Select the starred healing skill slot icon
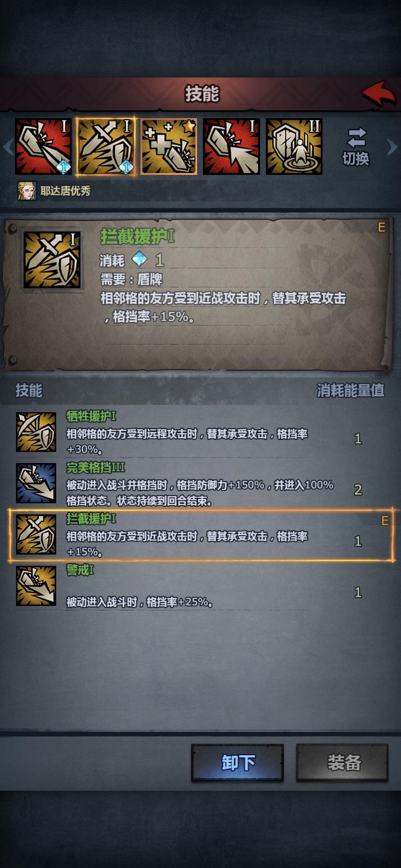The height and width of the screenshot is (868, 401). 169,146
